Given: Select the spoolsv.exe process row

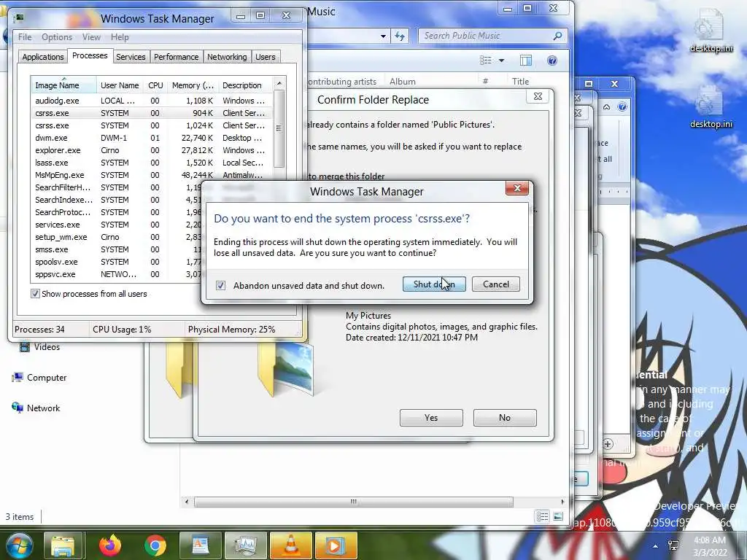Looking at the screenshot, I should (116, 262).
